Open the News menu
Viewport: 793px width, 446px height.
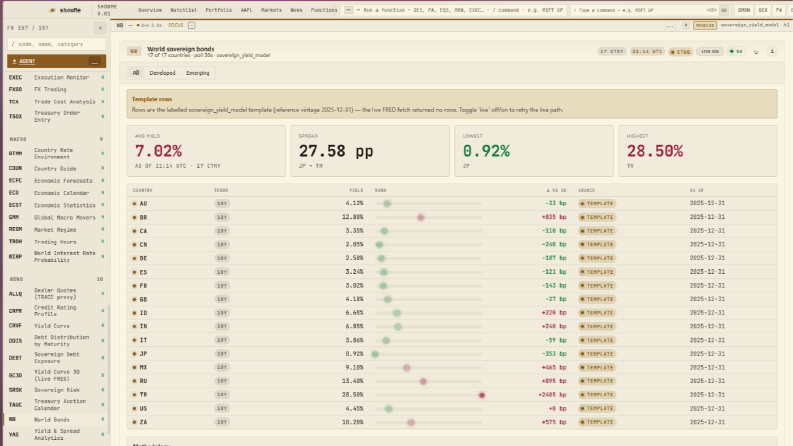coord(296,10)
